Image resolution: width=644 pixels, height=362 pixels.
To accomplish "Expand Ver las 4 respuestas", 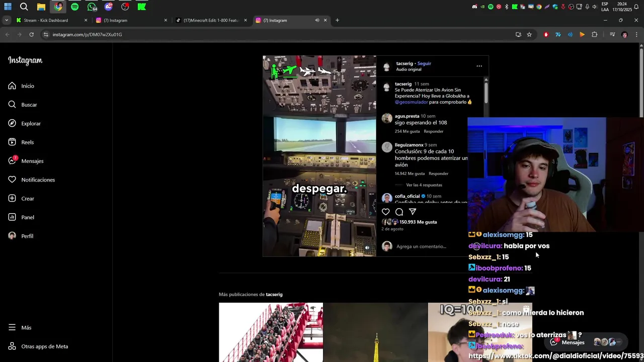I will (x=424, y=185).
